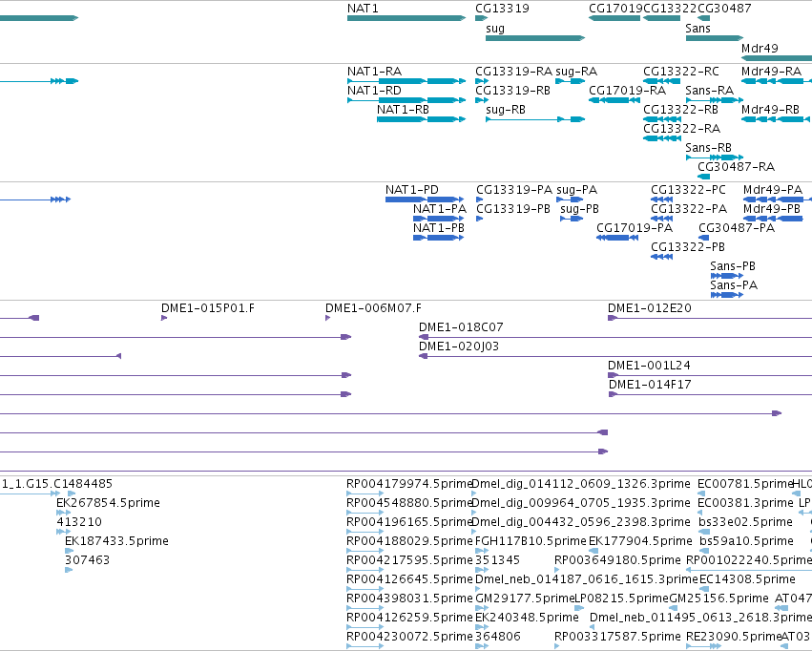Image resolution: width=812 pixels, height=651 pixels.
Task: Click the Sans-RA transcript
Action: click(715, 100)
